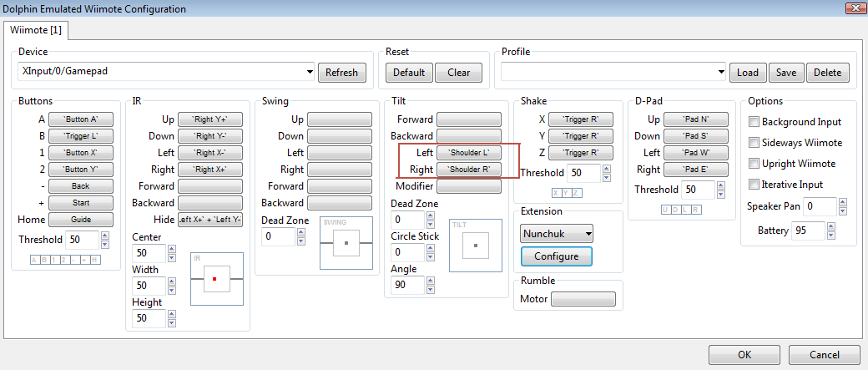The image size is (868, 370).
Task: Click Tilt Right mapping 'Shoulder R'
Action: click(469, 169)
